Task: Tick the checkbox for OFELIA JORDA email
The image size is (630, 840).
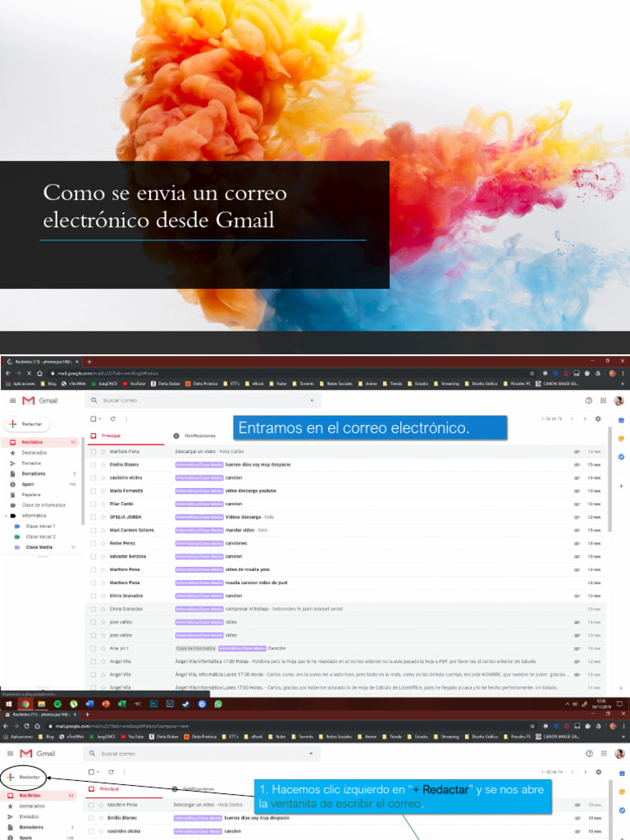Action: tap(94, 517)
